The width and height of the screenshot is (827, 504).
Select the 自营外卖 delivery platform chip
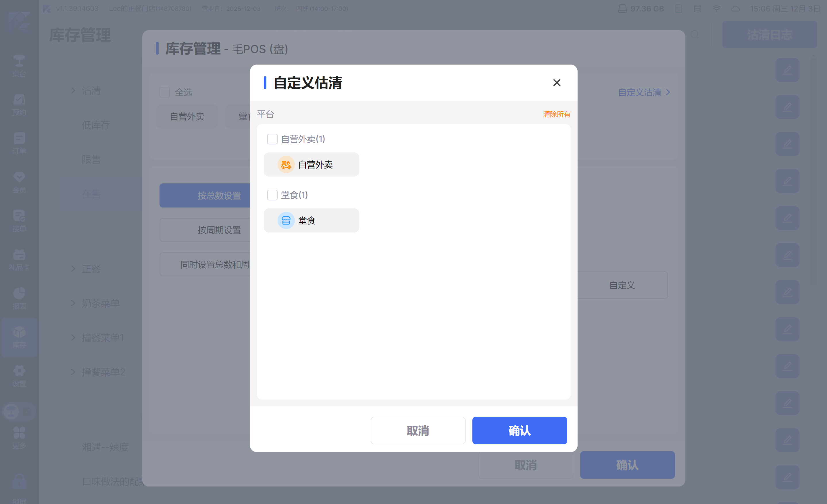311,165
